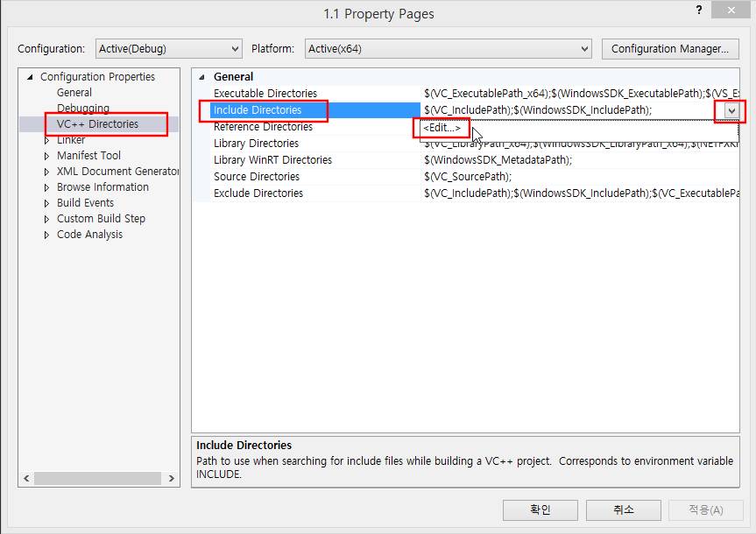The image size is (756, 534).
Task: Select Debugging in the properties tree
Action: pos(83,109)
